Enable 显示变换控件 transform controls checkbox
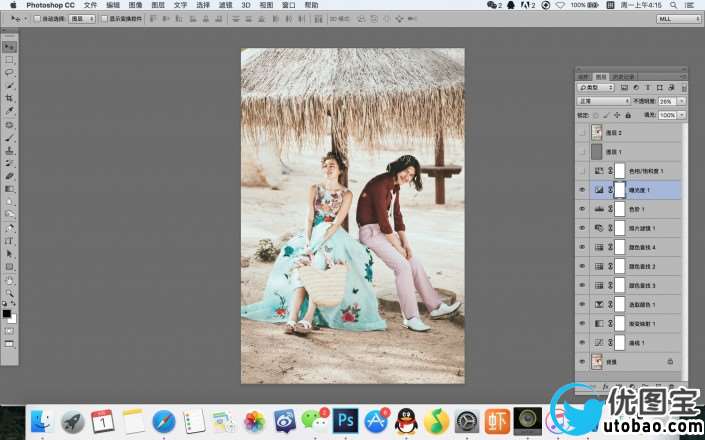The height and width of the screenshot is (440, 705). pos(104,19)
